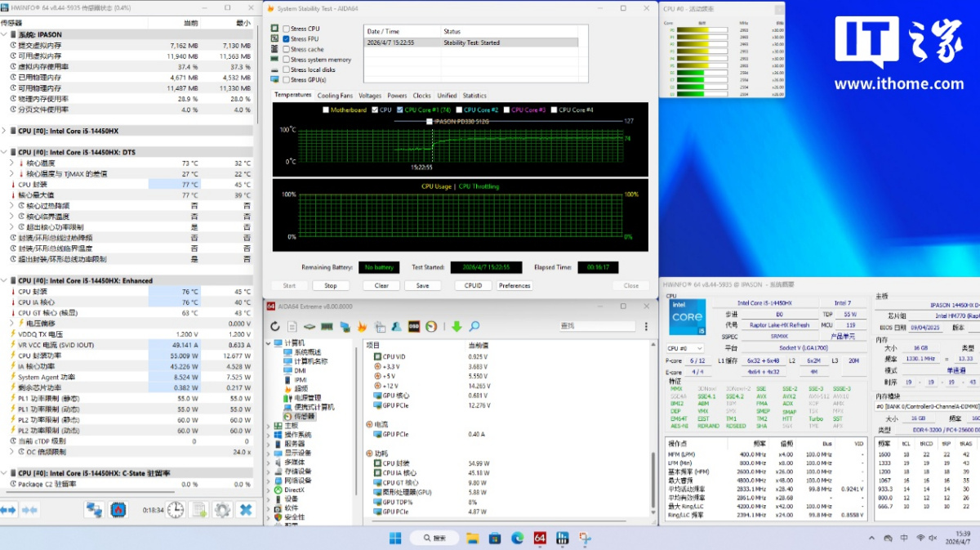Expand the DirectX tree node

[x=270, y=490]
